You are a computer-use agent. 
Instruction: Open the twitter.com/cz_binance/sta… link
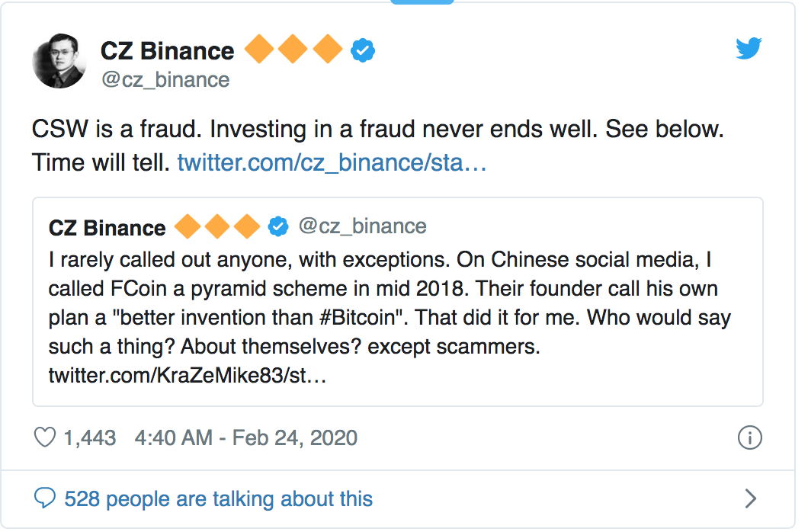tap(332, 163)
